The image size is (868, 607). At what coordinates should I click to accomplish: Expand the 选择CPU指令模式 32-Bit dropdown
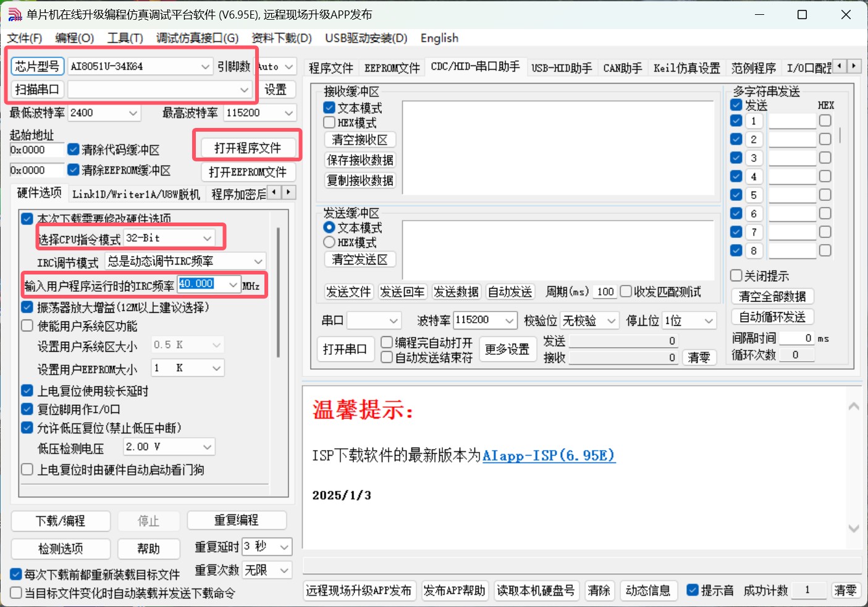click(x=208, y=238)
